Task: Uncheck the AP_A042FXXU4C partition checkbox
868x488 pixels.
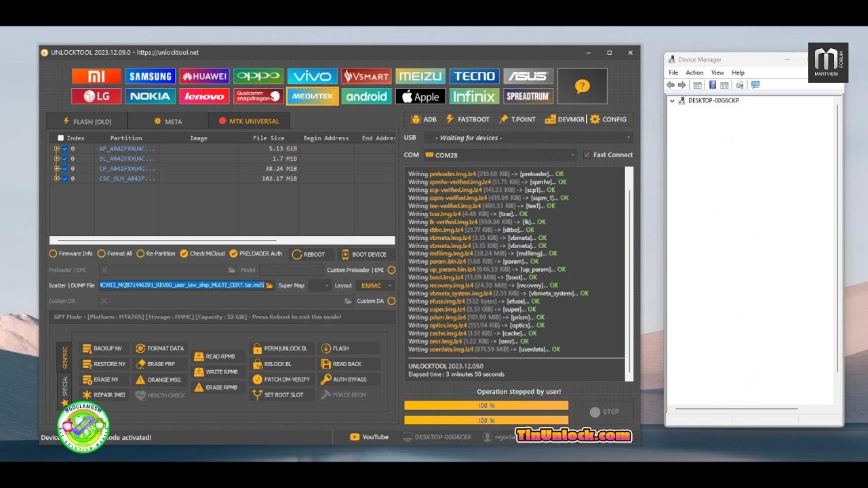Action: tap(65, 148)
